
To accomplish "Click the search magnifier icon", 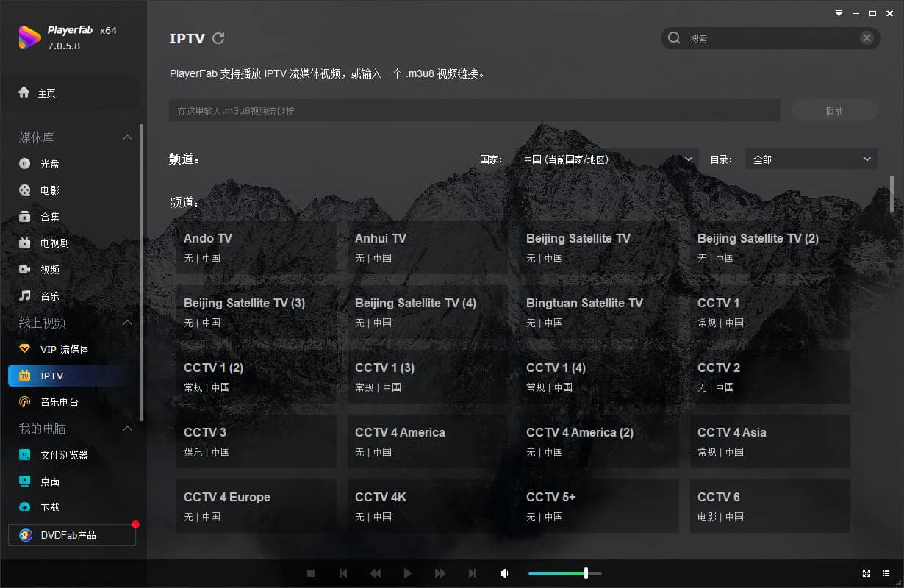I will click(x=674, y=38).
